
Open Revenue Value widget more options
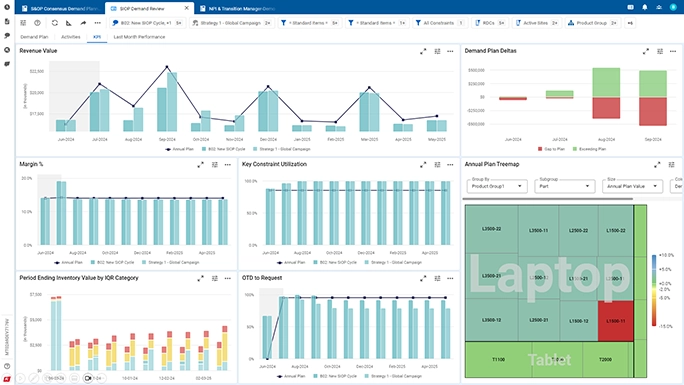[x=450, y=51]
